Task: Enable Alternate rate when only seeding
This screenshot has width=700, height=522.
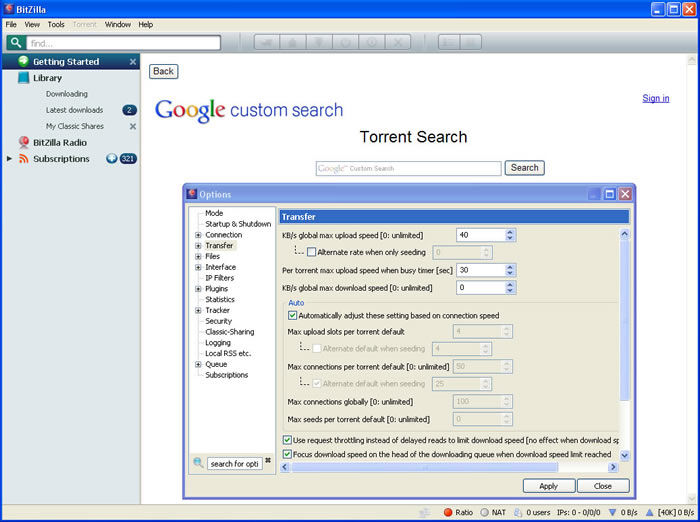Action: (x=312, y=252)
